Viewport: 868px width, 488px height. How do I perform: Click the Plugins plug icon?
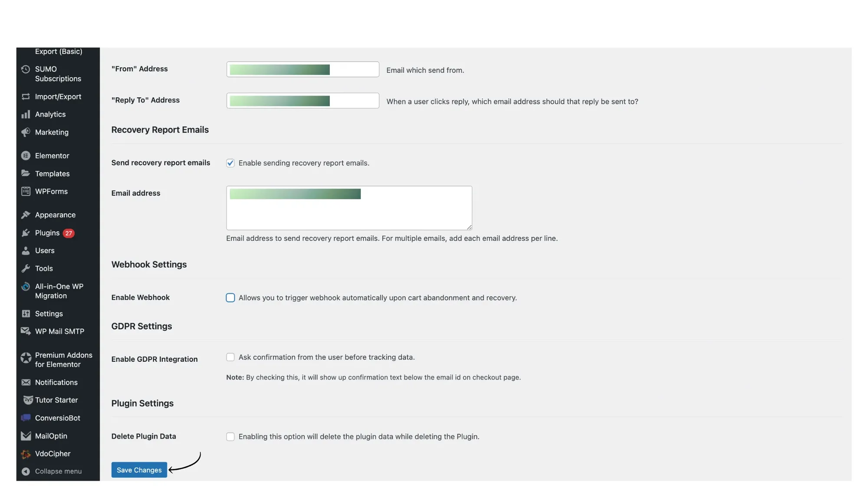pos(26,233)
